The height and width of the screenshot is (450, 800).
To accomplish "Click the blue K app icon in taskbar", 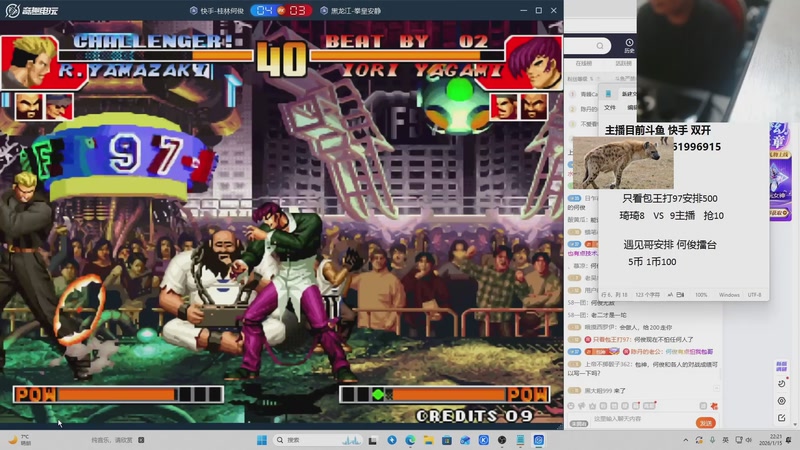I will (484, 440).
